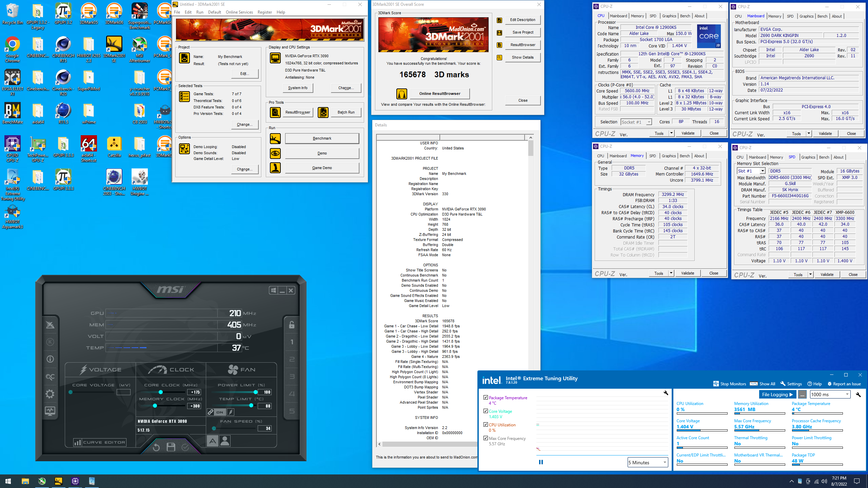Uncheck CPU Utilization graph checkbox
The height and width of the screenshot is (488, 868).
(486, 425)
